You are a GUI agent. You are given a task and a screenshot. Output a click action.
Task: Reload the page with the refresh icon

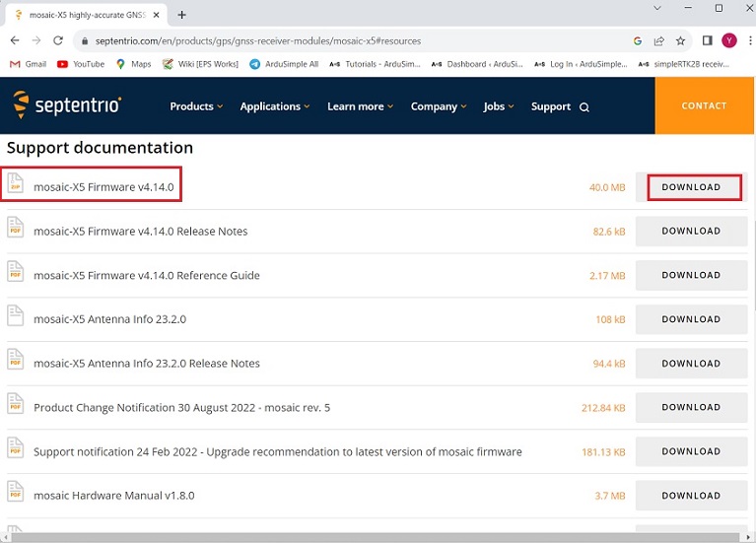coord(58,40)
